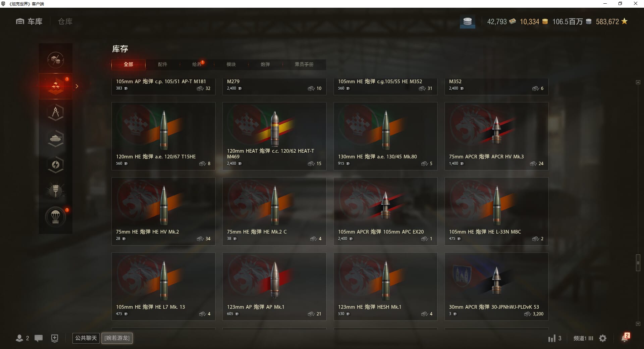Open the settings gear in bottom bar

603,338
